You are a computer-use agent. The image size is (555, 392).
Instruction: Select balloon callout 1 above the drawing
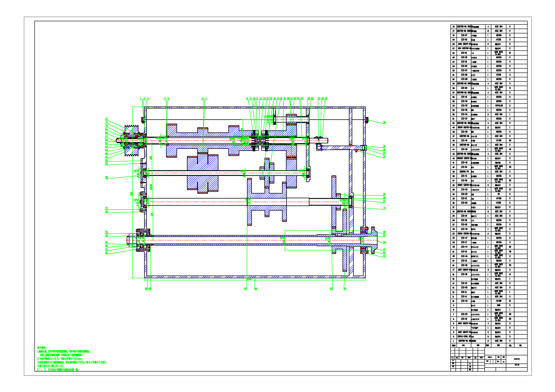pyautogui.click(x=141, y=98)
